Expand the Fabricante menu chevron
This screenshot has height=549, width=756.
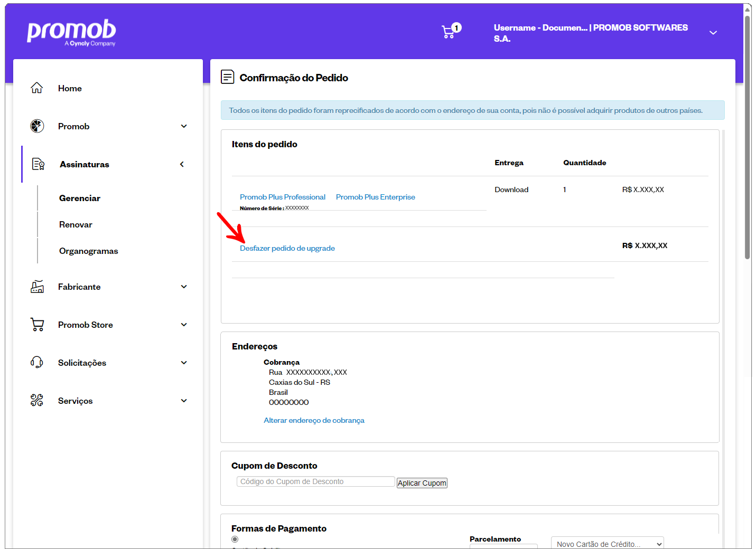pos(184,287)
